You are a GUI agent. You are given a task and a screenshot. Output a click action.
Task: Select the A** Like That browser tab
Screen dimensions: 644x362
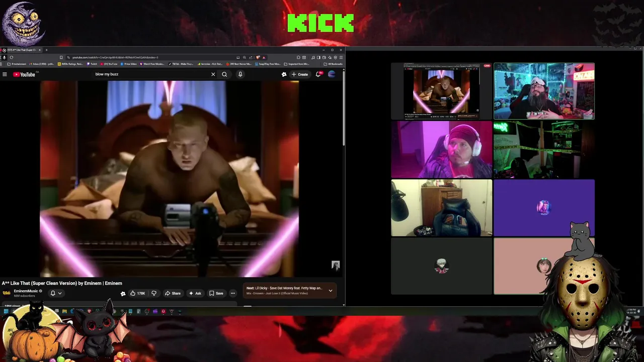21,50
